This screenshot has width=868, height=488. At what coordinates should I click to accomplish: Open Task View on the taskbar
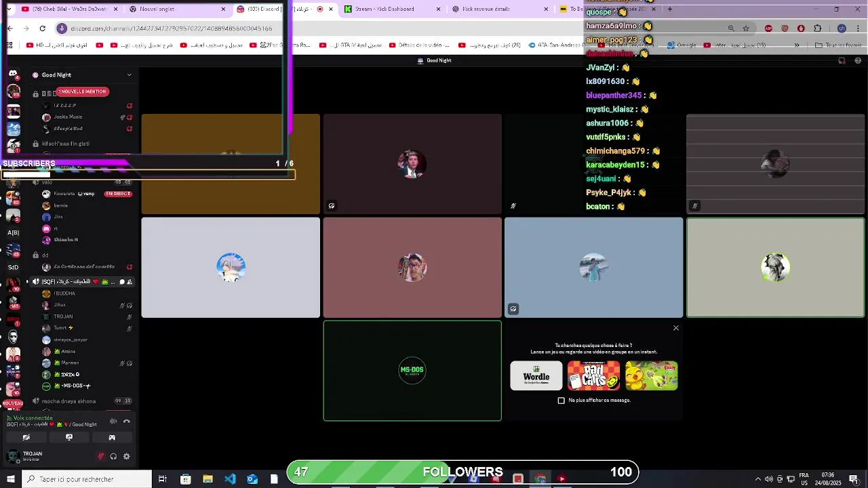click(x=163, y=479)
